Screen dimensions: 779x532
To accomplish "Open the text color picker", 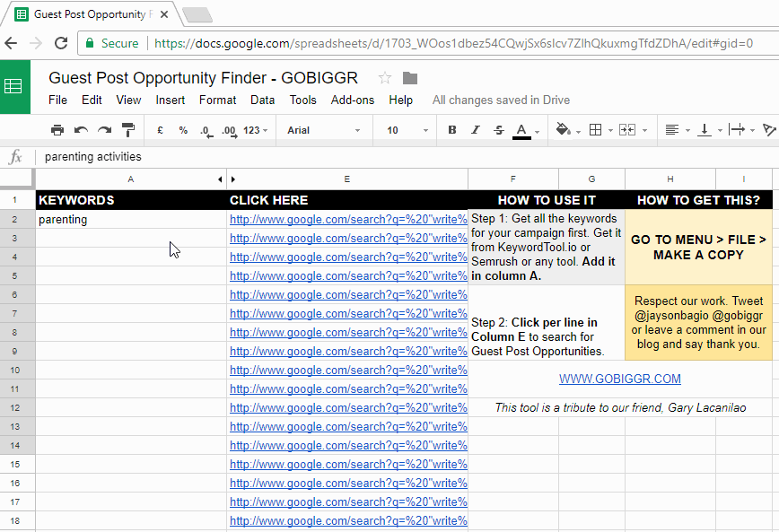I will (521, 131).
